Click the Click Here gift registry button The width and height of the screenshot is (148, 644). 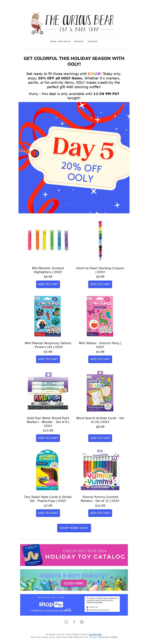(73, 583)
